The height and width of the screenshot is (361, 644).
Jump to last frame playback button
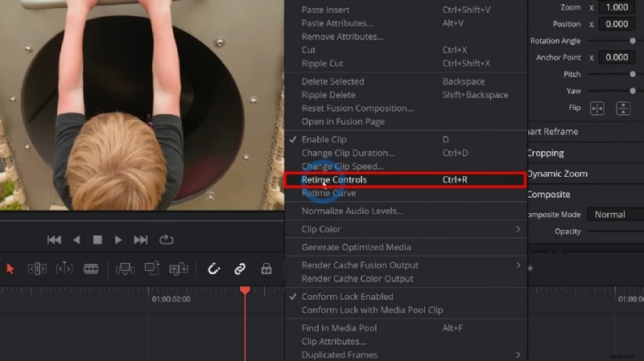click(x=140, y=240)
